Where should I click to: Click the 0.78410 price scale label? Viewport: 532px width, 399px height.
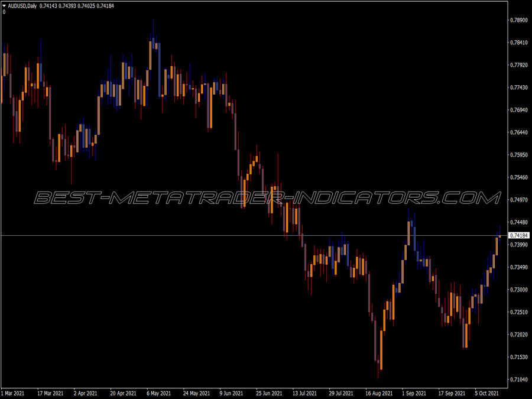point(519,43)
